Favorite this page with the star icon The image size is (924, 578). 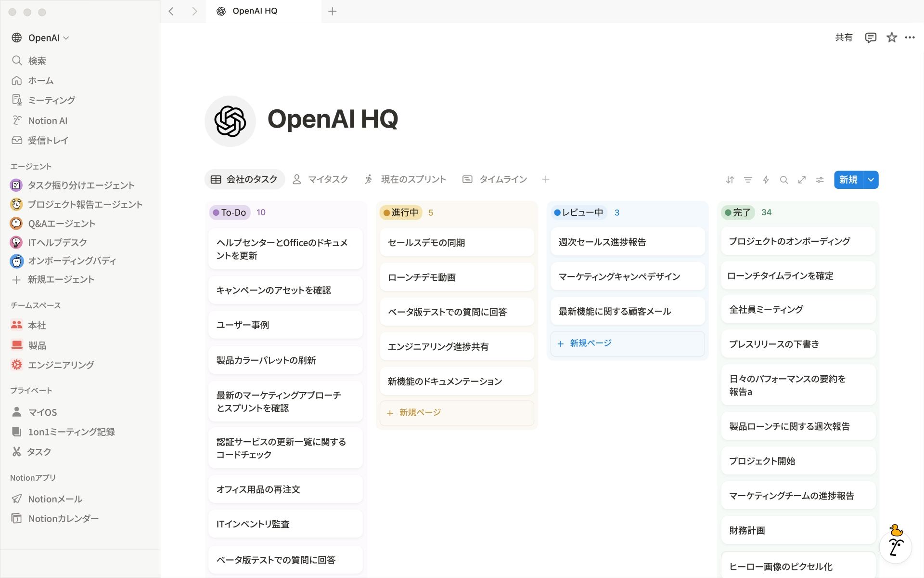pyautogui.click(x=892, y=38)
